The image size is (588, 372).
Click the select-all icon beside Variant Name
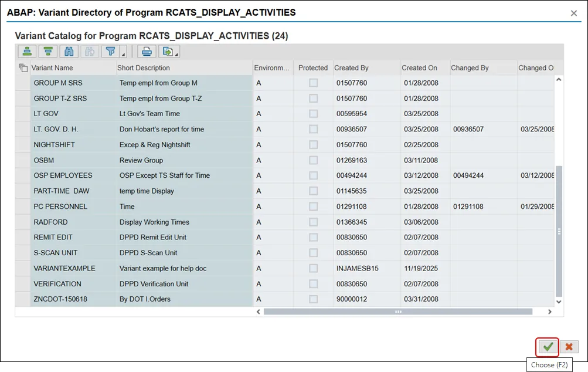point(23,67)
